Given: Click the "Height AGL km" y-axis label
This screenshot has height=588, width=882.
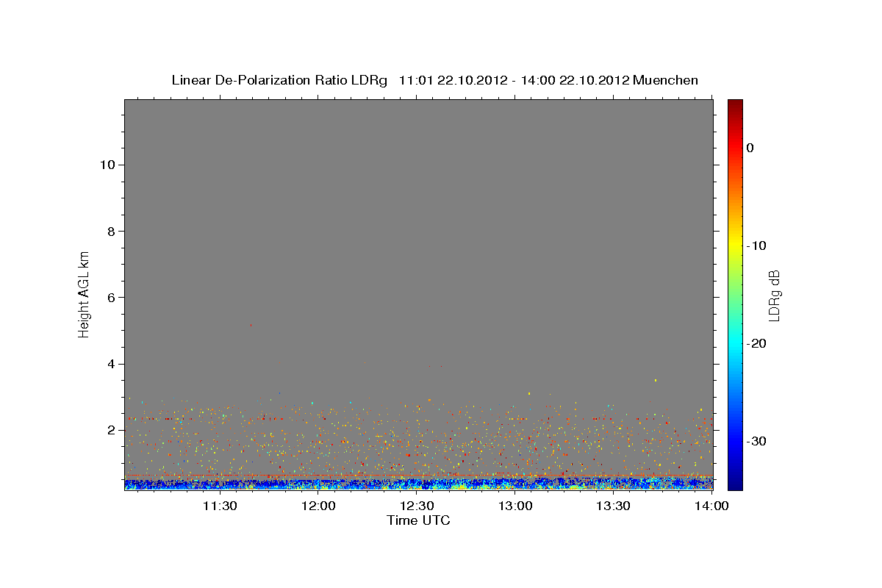Looking at the screenshot, I should click(85, 293).
